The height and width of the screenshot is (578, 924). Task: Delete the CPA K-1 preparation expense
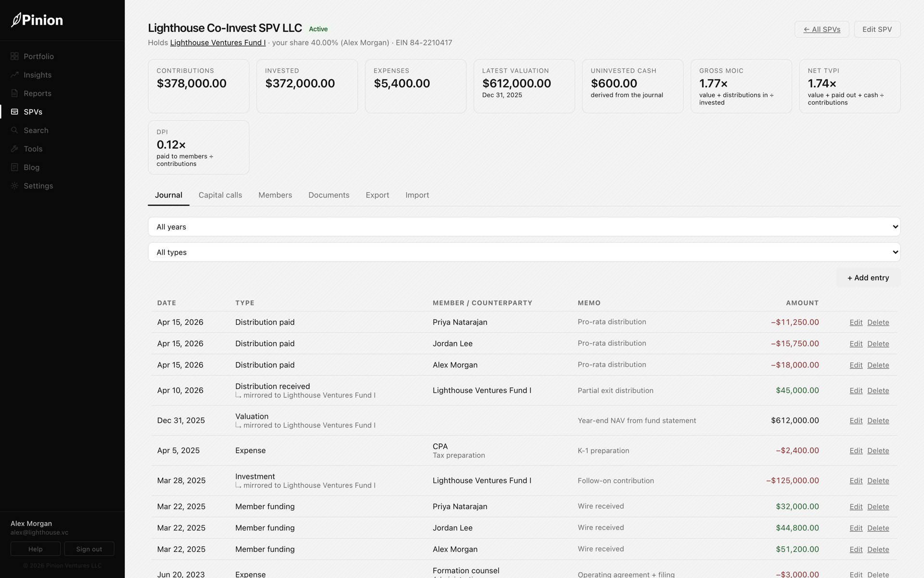point(878,451)
